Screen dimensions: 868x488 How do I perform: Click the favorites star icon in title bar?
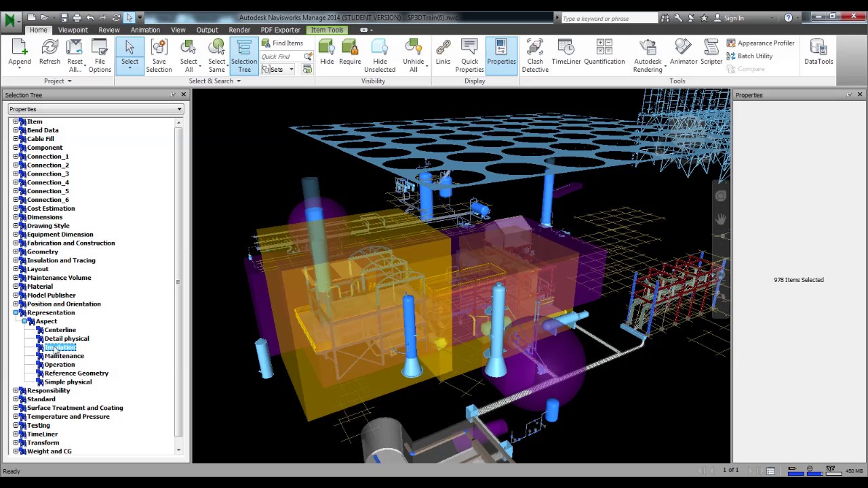(705, 18)
